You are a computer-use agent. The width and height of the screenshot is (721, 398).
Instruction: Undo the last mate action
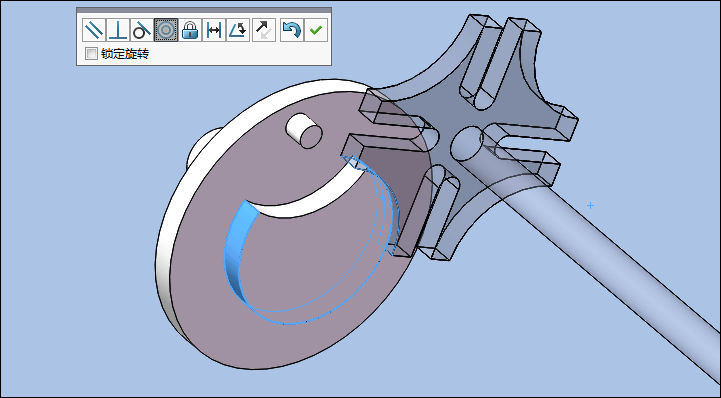pos(292,30)
